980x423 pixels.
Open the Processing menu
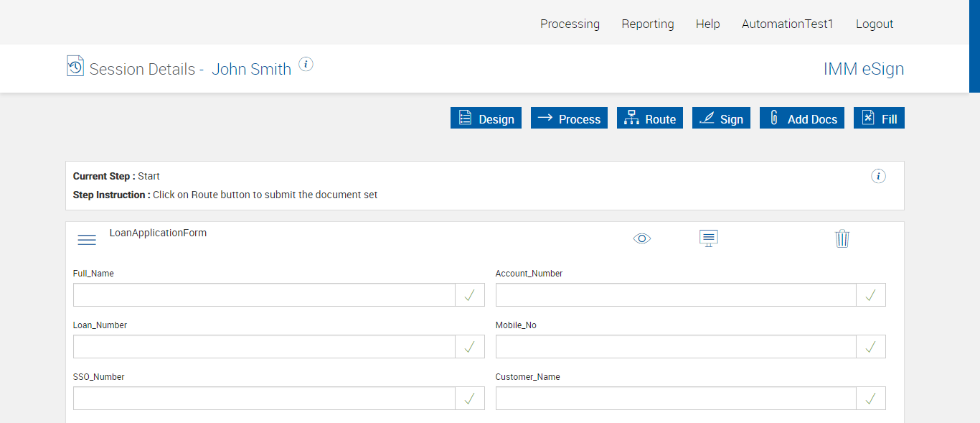(570, 24)
